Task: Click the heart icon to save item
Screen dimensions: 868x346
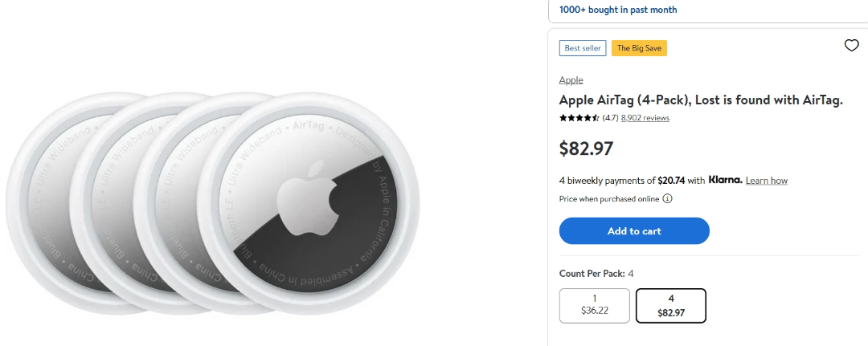Action: pyautogui.click(x=851, y=46)
